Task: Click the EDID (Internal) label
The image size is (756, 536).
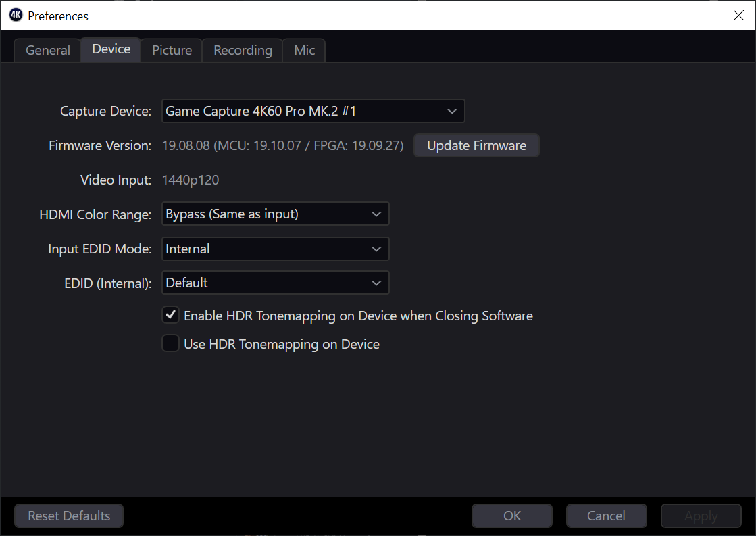Action: coord(108,283)
